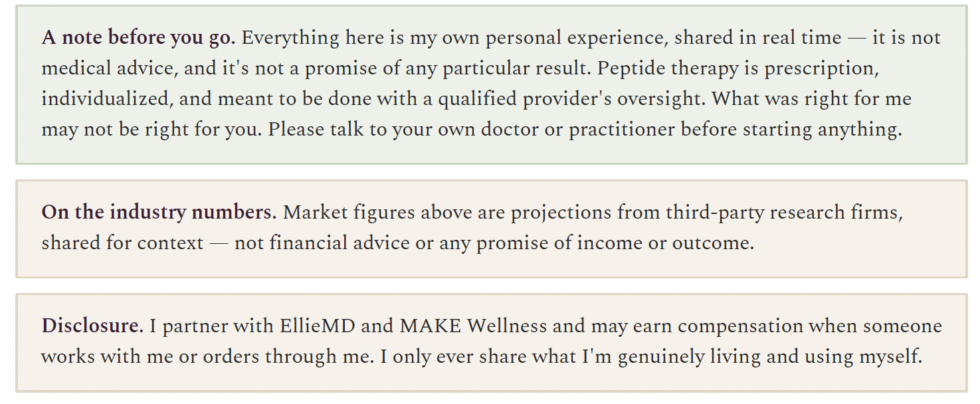Click the 'A note before you go.' heading
The image size is (980, 404).
[138, 38]
